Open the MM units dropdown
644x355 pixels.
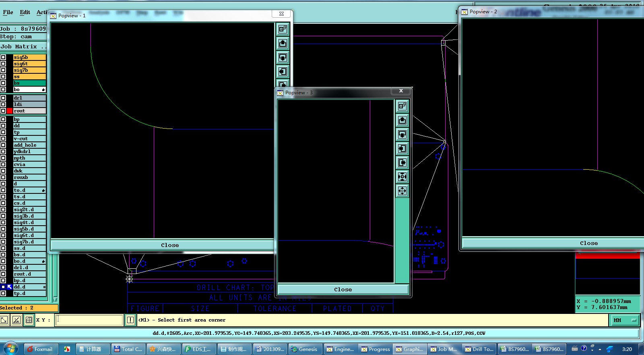coord(625,320)
